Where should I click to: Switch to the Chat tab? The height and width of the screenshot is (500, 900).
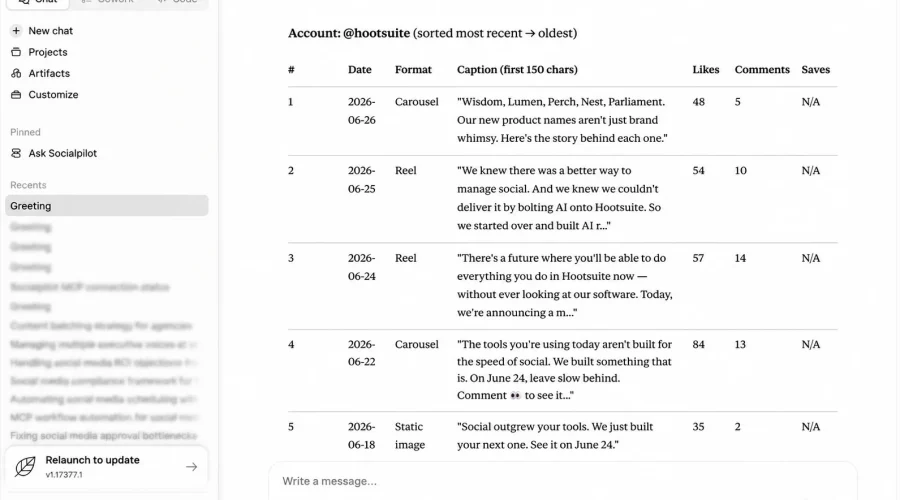pyautogui.click(x=38, y=2)
